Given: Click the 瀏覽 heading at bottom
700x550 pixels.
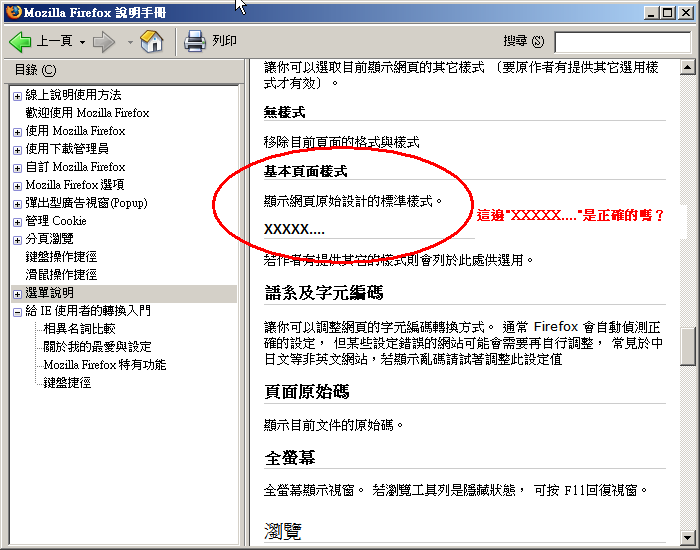Looking at the screenshot, I should [283, 531].
